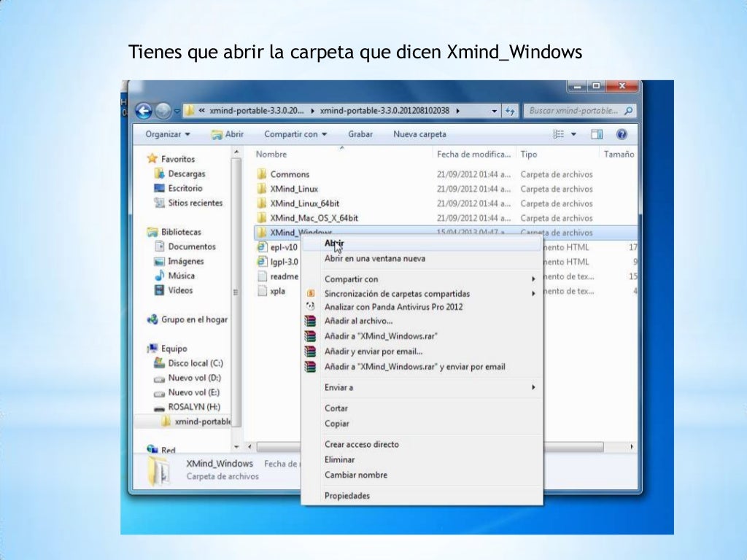Expand the Enviar a submenu arrow

point(533,388)
